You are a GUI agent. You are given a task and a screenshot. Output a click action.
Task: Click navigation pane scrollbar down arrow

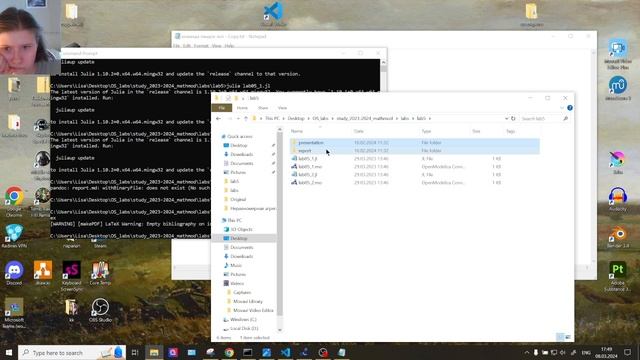tap(280, 330)
